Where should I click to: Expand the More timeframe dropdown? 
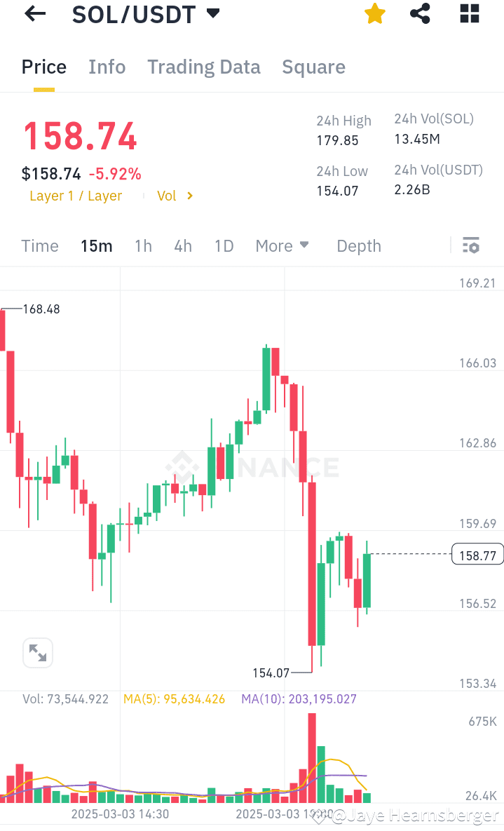282,245
